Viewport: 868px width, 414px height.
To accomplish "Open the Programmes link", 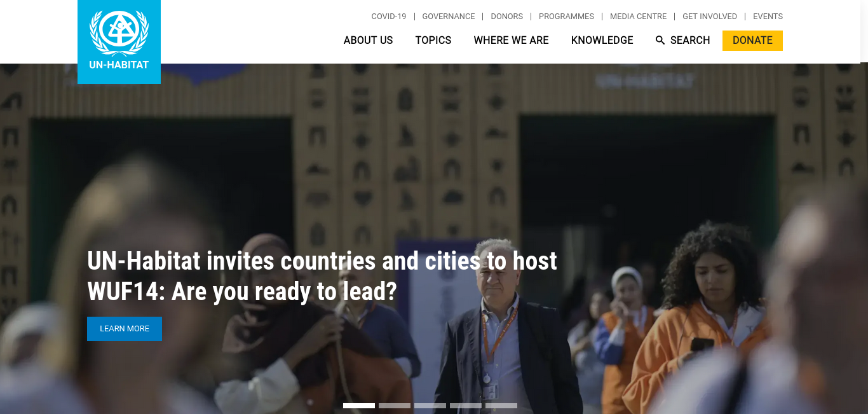I will click(567, 17).
